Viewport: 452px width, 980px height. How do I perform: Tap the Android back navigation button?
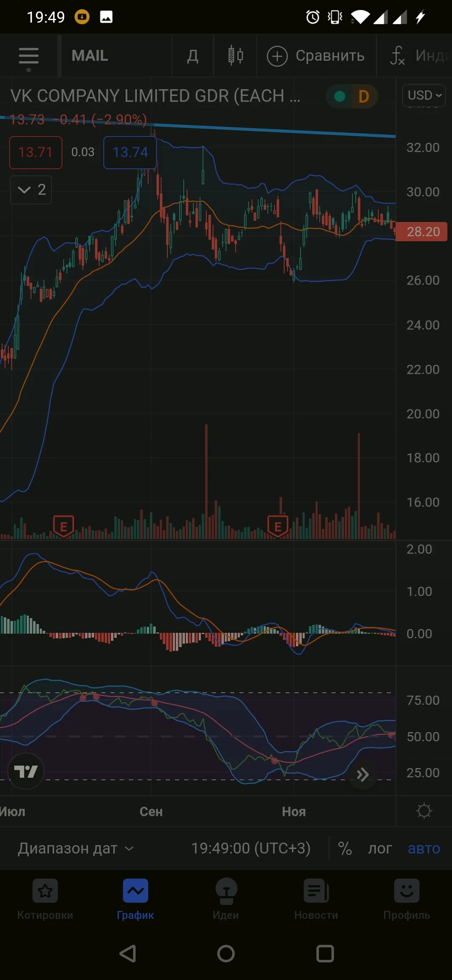pos(128,954)
